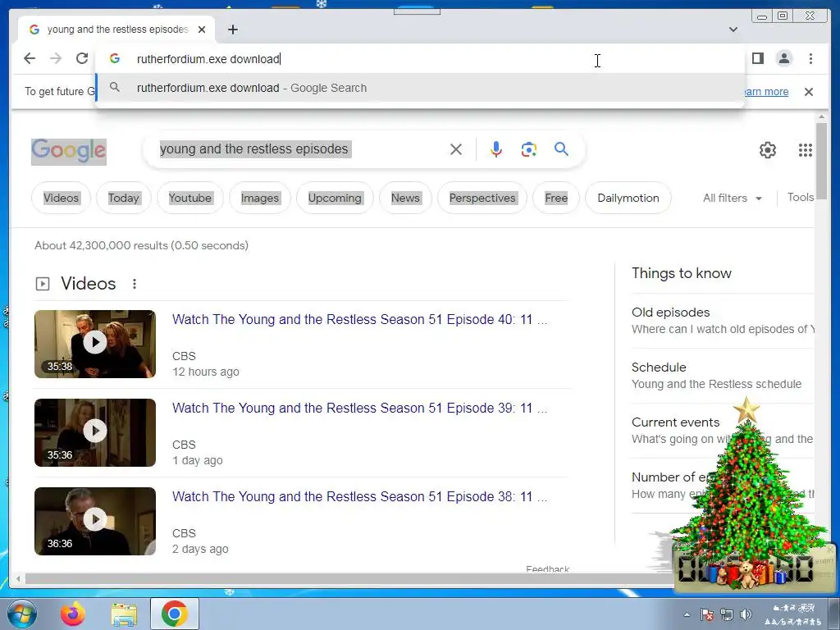Click the Christmas tree desktop gadget
840x630 pixels.
coord(747,493)
